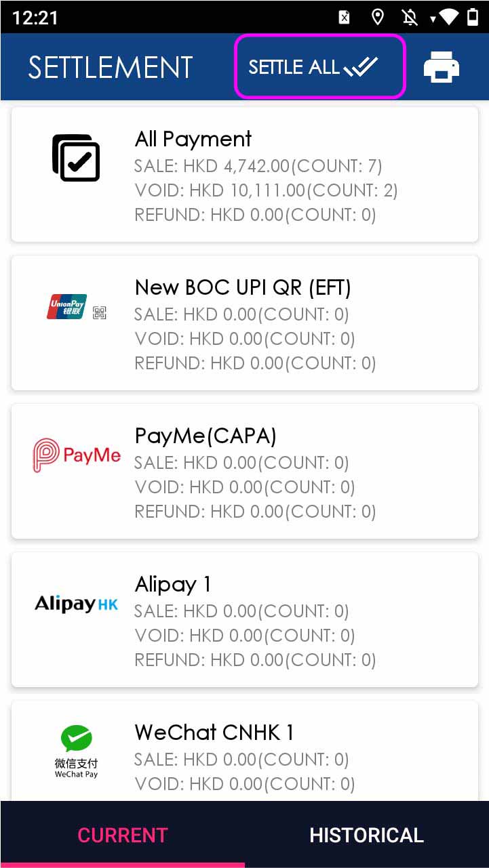This screenshot has height=868, width=489.
Task: Select the CURRENT tab
Action: pyautogui.click(x=122, y=835)
